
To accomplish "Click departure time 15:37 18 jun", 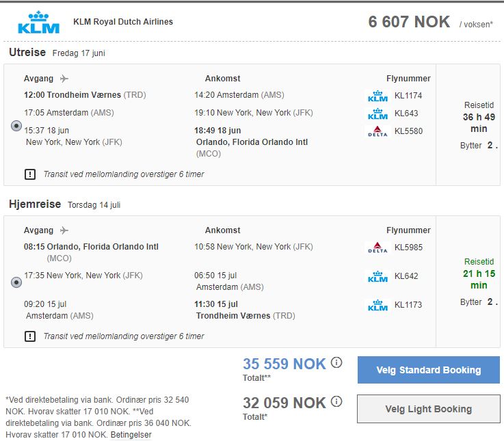I will point(47,131).
